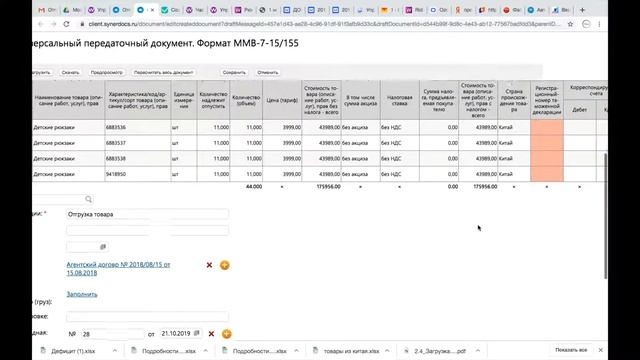Click article code cell 6883538
The image size is (640, 360).
(x=138, y=158)
